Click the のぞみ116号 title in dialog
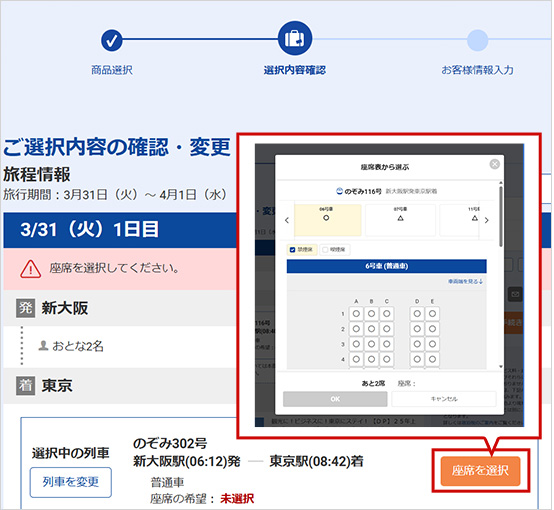554x510 pixels. (363, 191)
